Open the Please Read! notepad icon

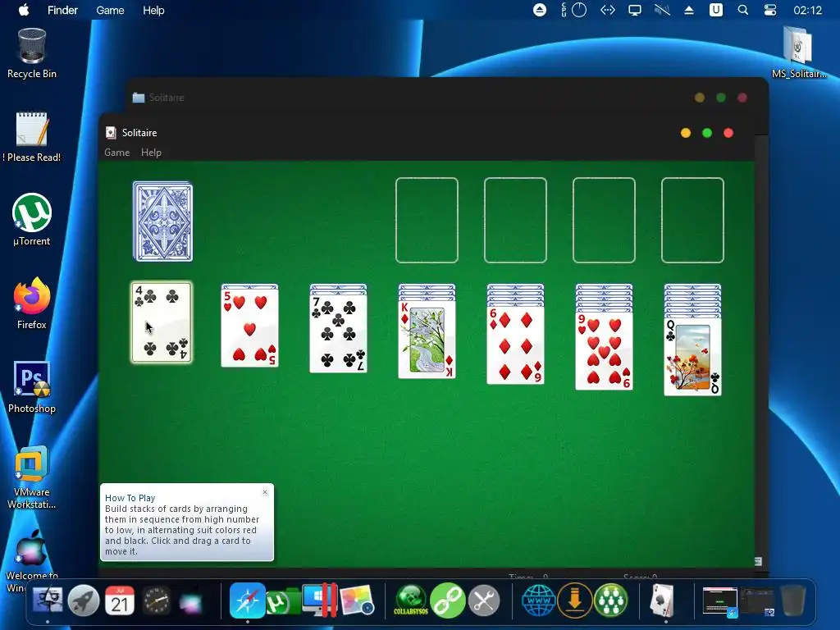tap(32, 137)
